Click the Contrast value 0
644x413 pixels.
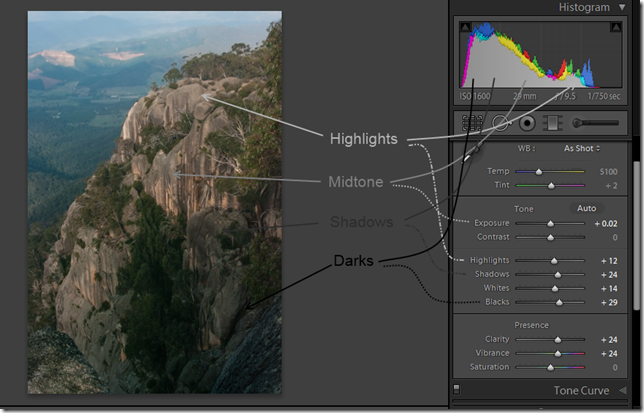(x=615, y=237)
